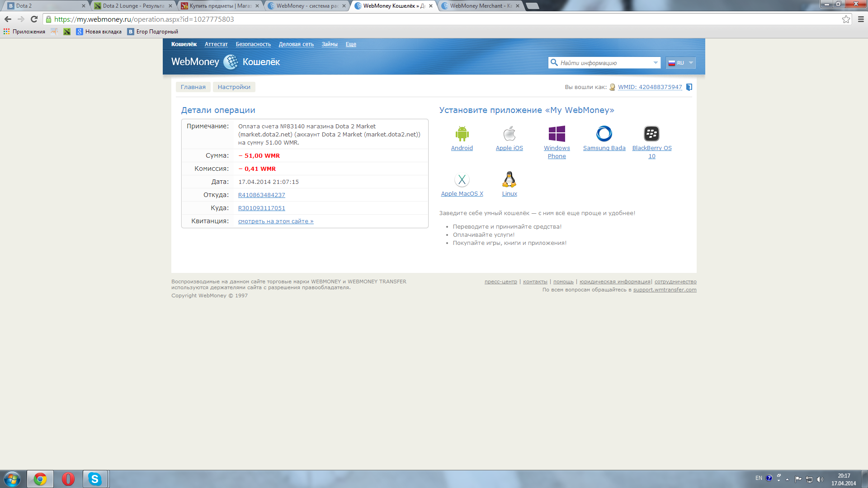Viewport: 868px width, 488px height.
Task: Bookmark page with the star icon
Action: coord(846,19)
